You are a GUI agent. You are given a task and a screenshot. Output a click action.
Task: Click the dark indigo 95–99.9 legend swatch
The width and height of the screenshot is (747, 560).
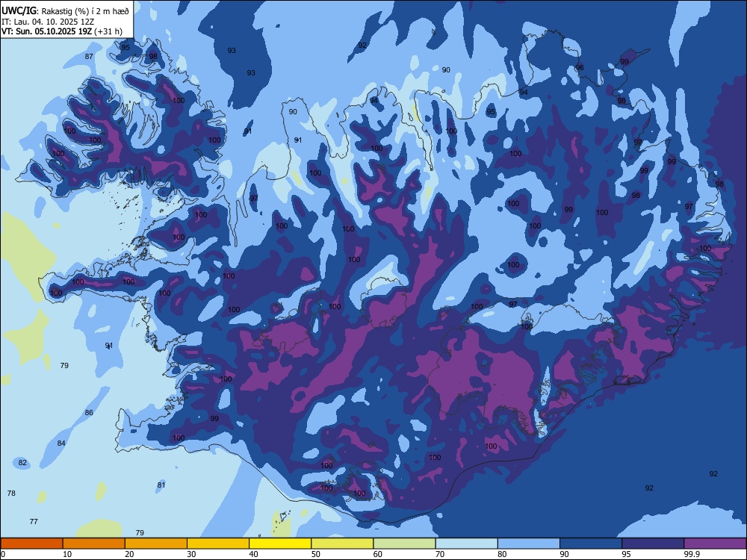click(653, 544)
